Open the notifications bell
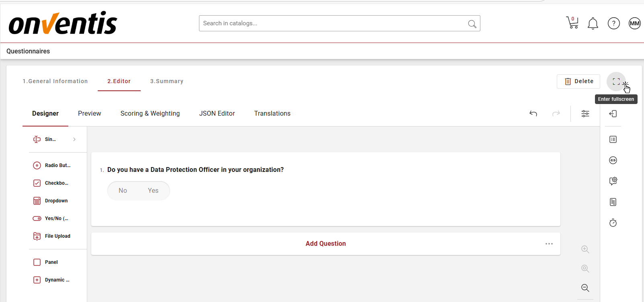 coord(593,24)
